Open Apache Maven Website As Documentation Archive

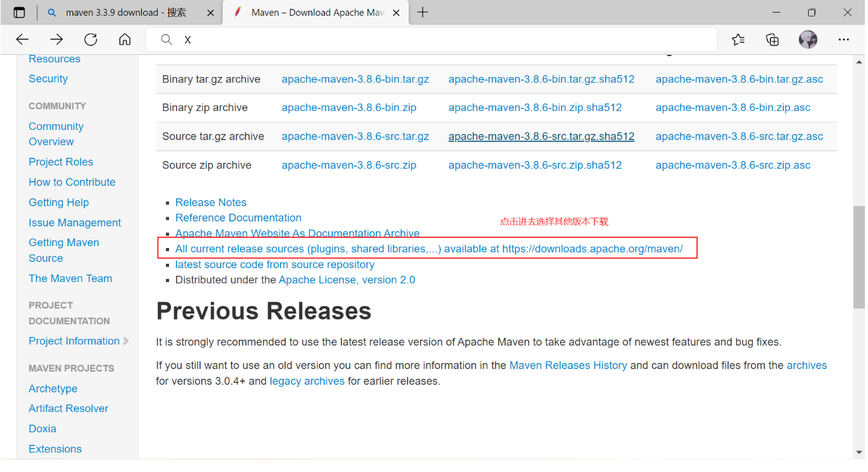[297, 233]
